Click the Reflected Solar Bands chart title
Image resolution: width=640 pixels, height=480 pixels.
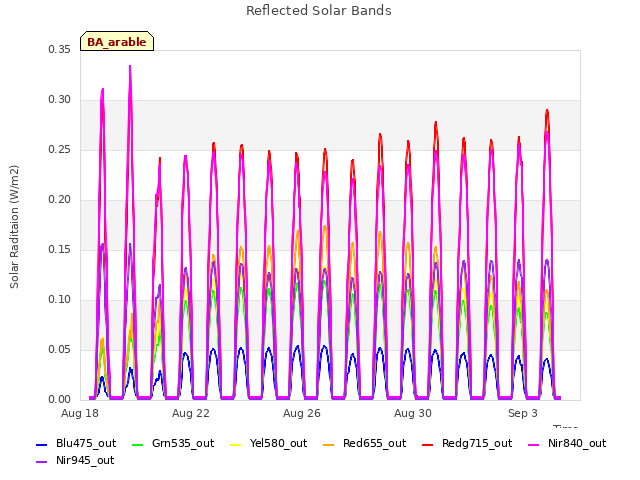click(319, 11)
